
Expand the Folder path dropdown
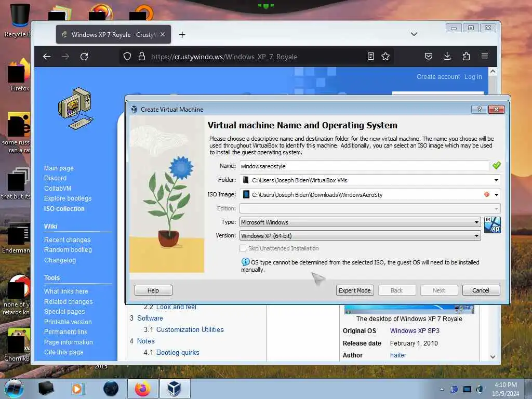click(496, 180)
